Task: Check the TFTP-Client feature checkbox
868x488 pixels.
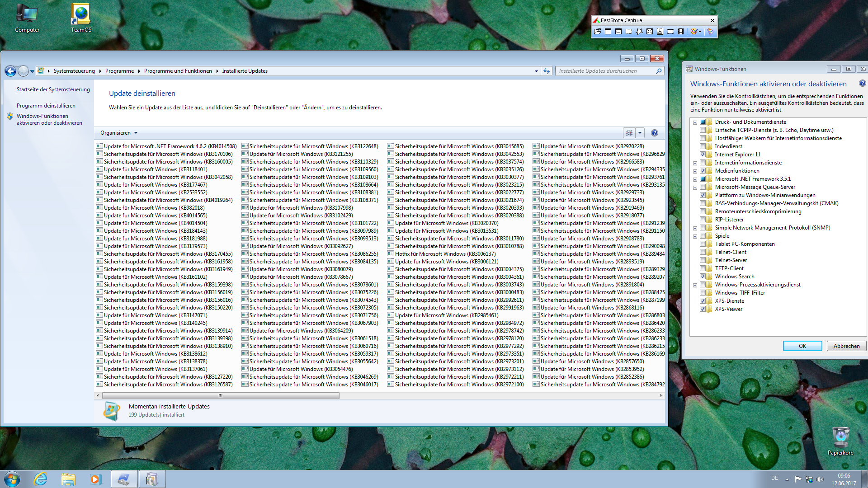Action: (x=703, y=268)
